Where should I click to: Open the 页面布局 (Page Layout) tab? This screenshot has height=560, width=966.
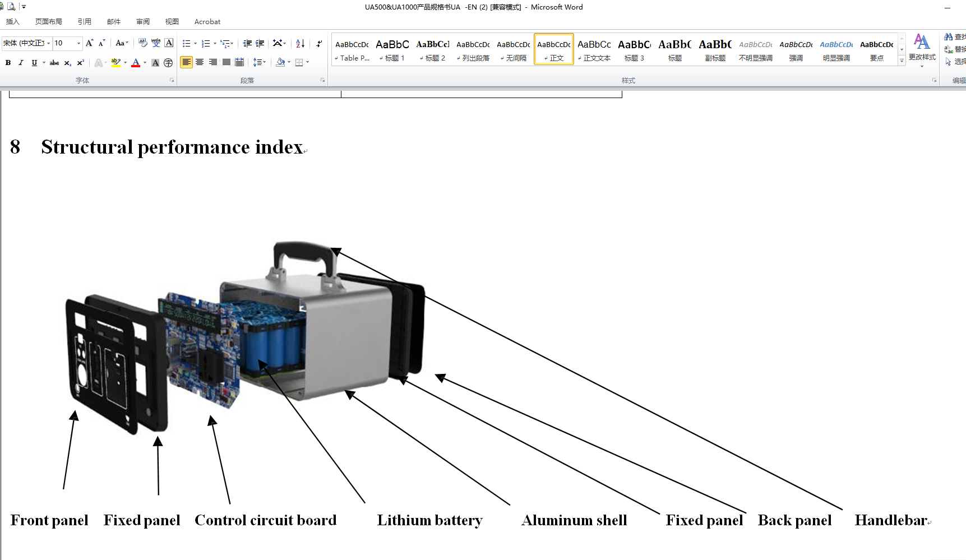pyautogui.click(x=49, y=21)
